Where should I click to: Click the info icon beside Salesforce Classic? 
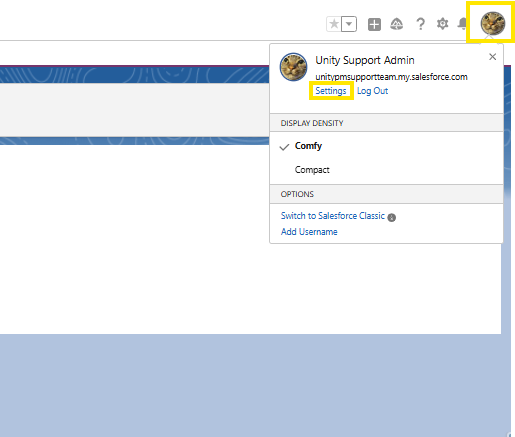(x=392, y=217)
